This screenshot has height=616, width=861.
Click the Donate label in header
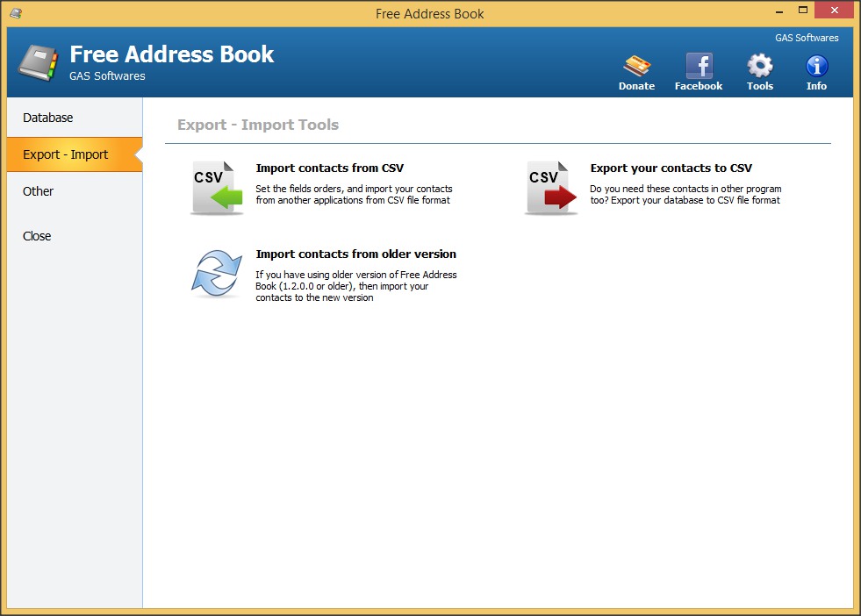tap(637, 86)
